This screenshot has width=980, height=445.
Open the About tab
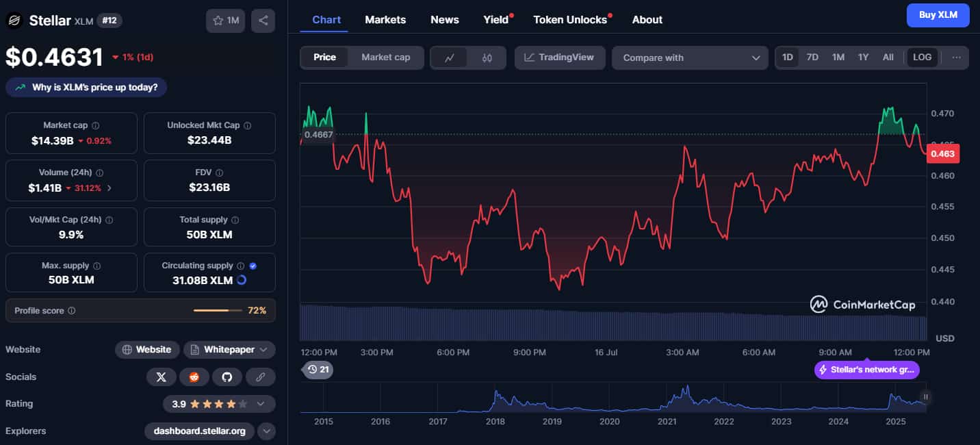tap(647, 20)
